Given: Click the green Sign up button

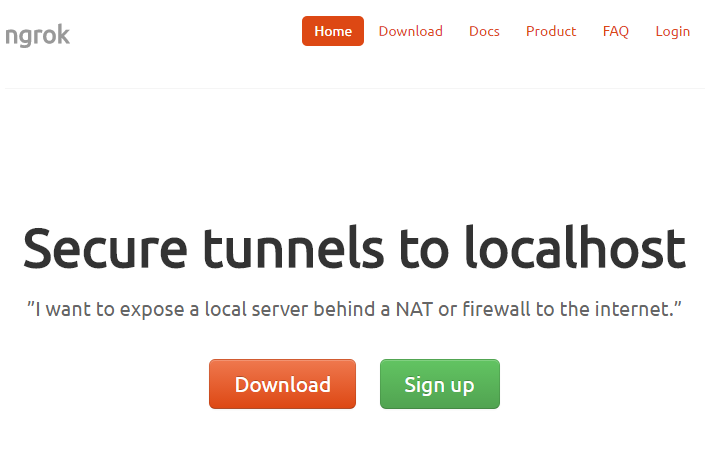Looking at the screenshot, I should pyautogui.click(x=440, y=384).
